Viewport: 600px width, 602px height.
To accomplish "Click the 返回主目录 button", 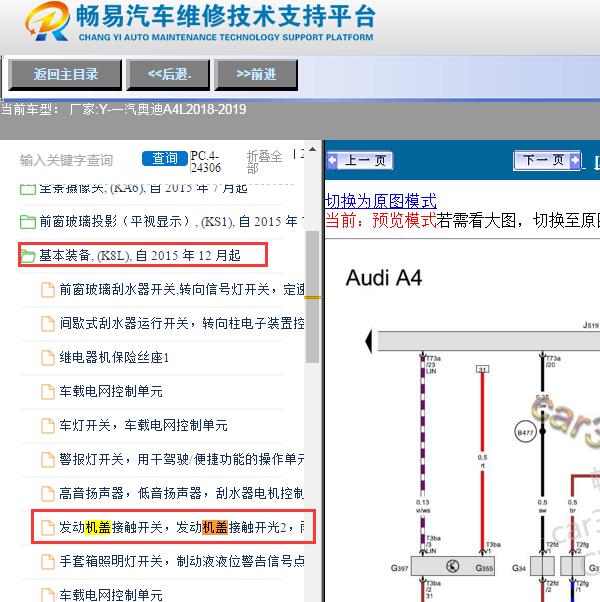I will (65, 74).
